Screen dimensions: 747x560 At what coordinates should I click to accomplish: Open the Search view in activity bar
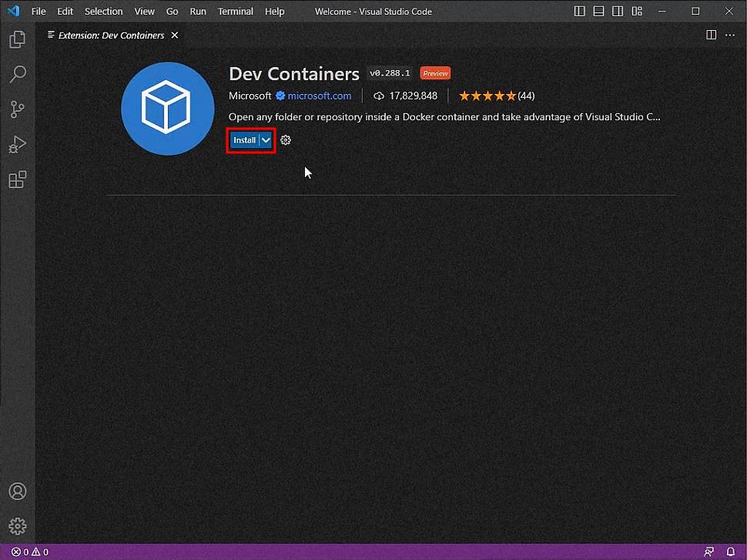pyautogui.click(x=18, y=74)
